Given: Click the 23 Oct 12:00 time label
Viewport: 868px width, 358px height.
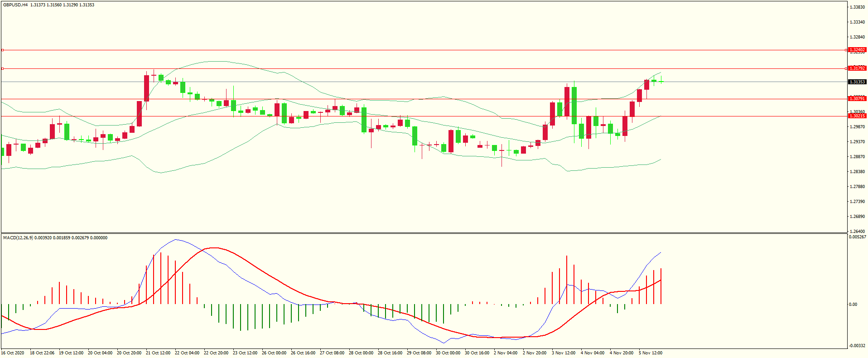Looking at the screenshot, I should (245, 353).
